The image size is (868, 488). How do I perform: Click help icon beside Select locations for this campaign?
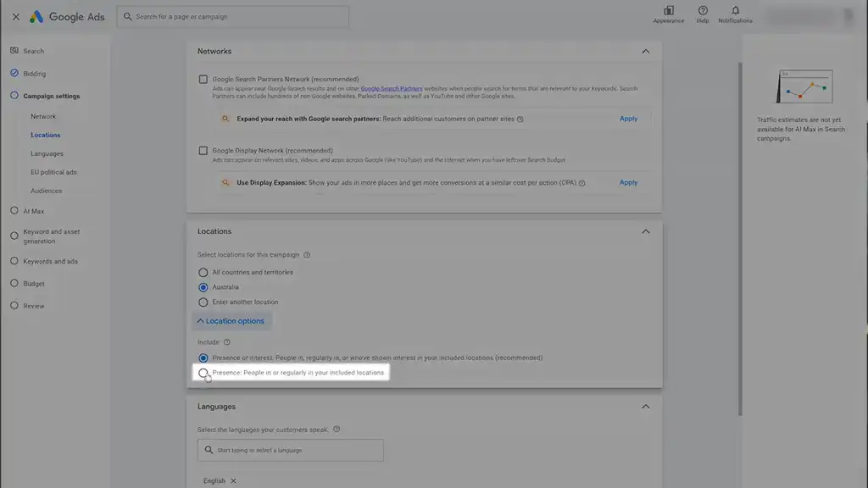point(307,254)
